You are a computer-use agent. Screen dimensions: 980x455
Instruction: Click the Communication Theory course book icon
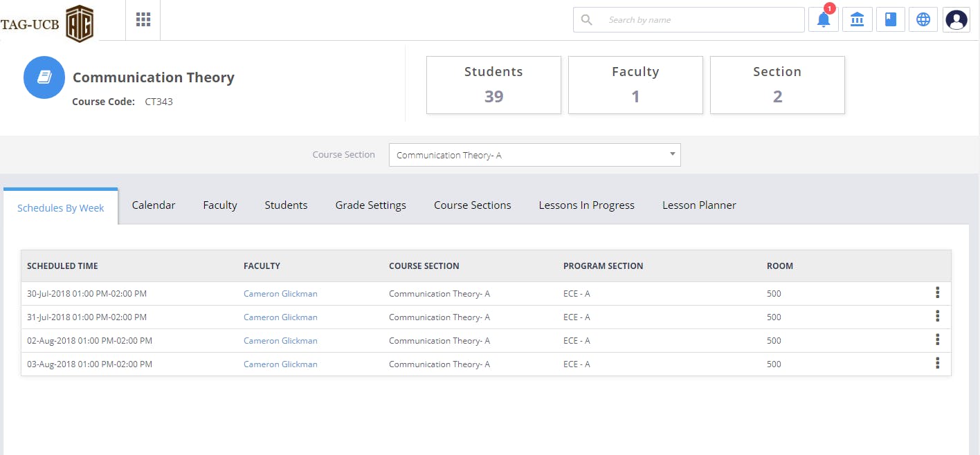44,77
